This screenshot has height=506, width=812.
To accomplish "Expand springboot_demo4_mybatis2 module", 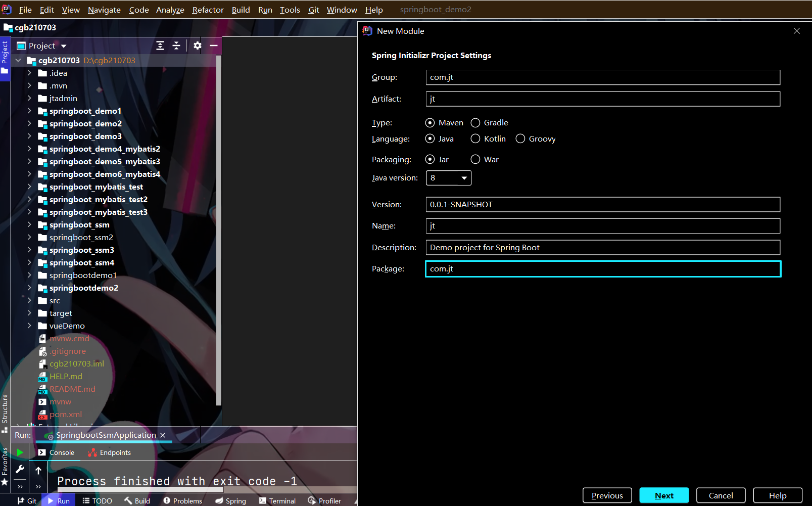I will tap(29, 149).
